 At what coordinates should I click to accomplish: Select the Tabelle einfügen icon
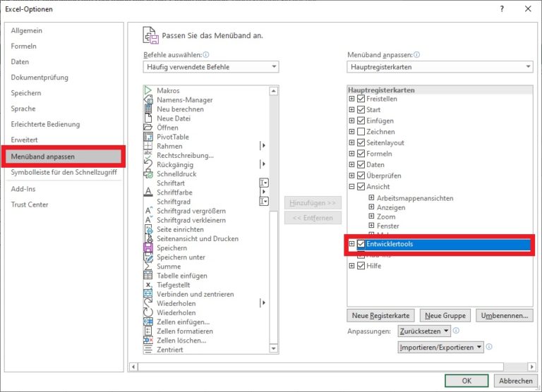[x=148, y=275]
